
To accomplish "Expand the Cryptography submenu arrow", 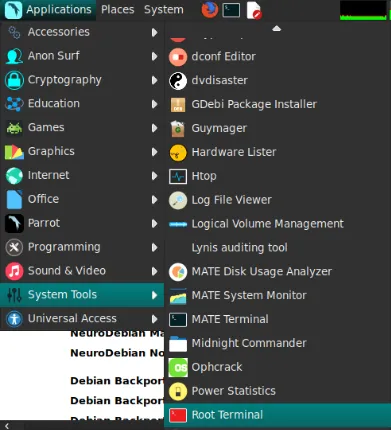I will (154, 80).
